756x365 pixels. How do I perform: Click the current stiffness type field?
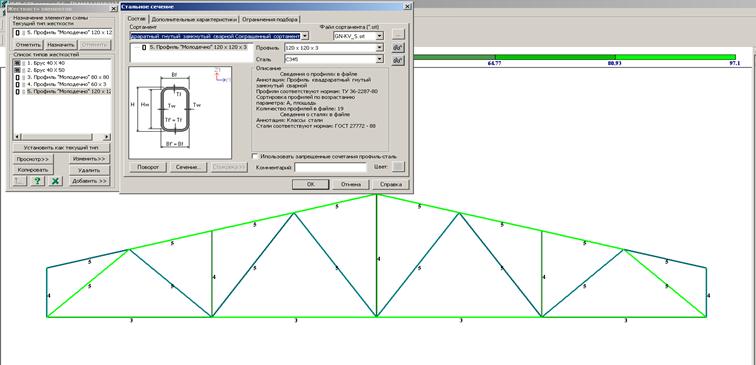(63, 32)
